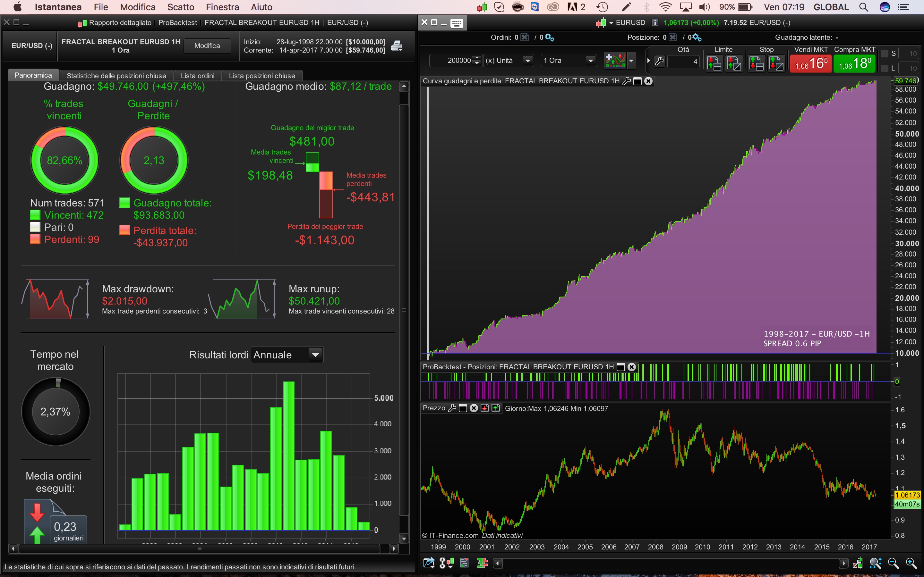Click the green Compra MKT button
924x577 pixels.
pos(854,63)
